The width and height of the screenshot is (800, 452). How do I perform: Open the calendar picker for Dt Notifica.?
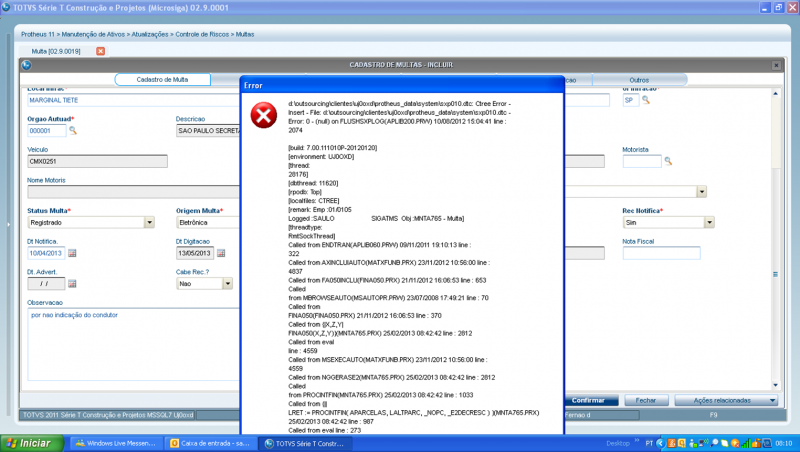coord(72,253)
